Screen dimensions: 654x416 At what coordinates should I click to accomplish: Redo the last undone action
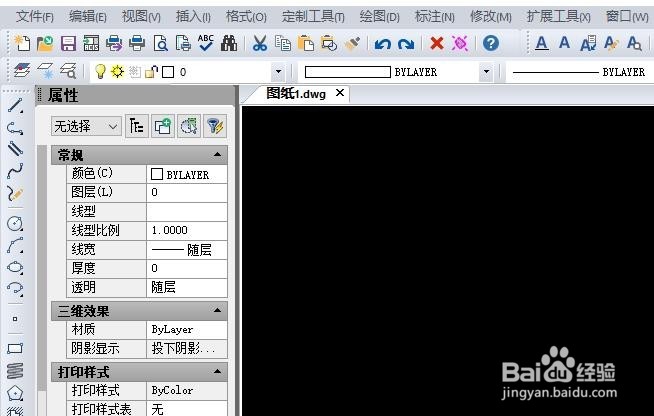(406, 43)
